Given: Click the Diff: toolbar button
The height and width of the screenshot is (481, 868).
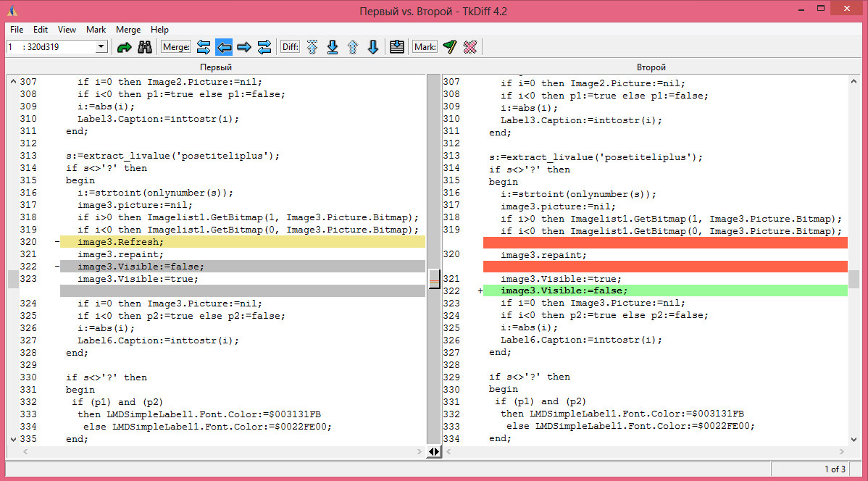Looking at the screenshot, I should tap(290, 46).
